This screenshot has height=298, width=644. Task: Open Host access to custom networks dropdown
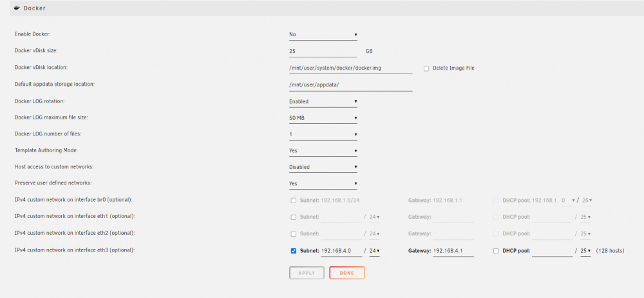click(x=323, y=167)
